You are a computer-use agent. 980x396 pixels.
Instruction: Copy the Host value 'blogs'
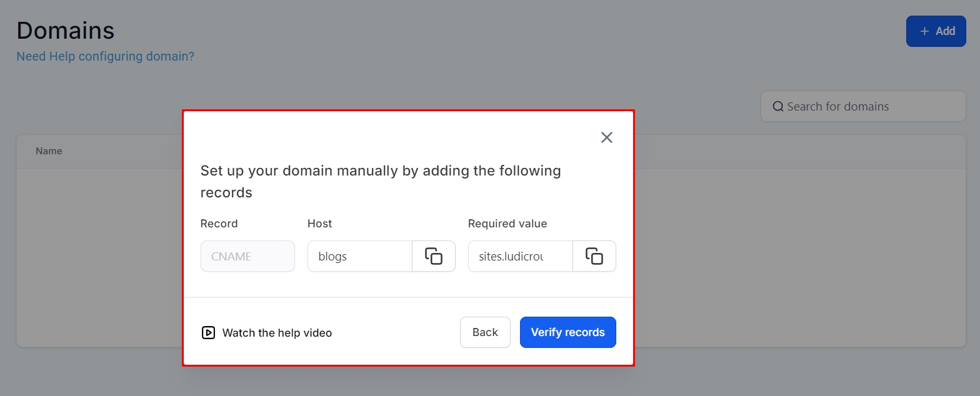[x=434, y=256]
